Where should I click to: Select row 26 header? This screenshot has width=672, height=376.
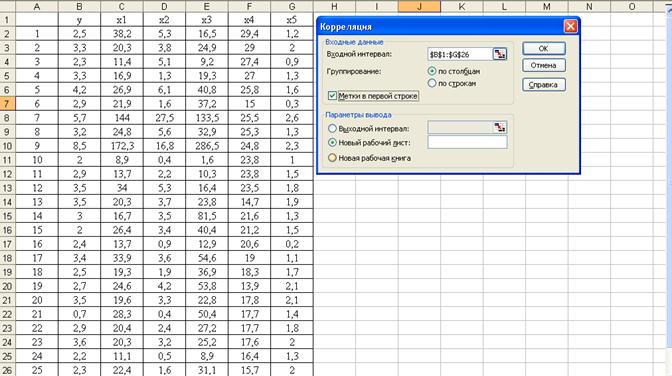pos(7,370)
